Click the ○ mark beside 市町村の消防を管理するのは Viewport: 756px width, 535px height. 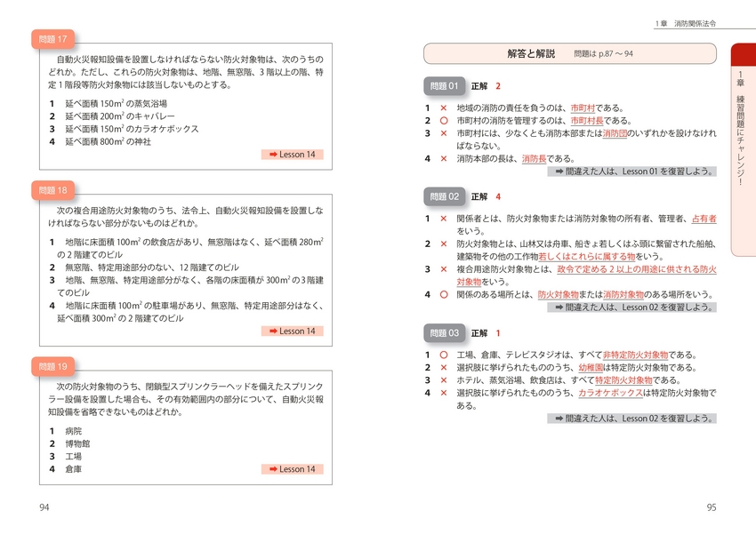point(444,121)
